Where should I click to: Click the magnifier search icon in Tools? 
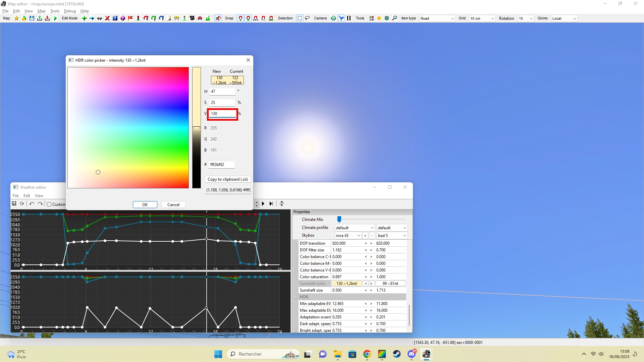coord(394,18)
